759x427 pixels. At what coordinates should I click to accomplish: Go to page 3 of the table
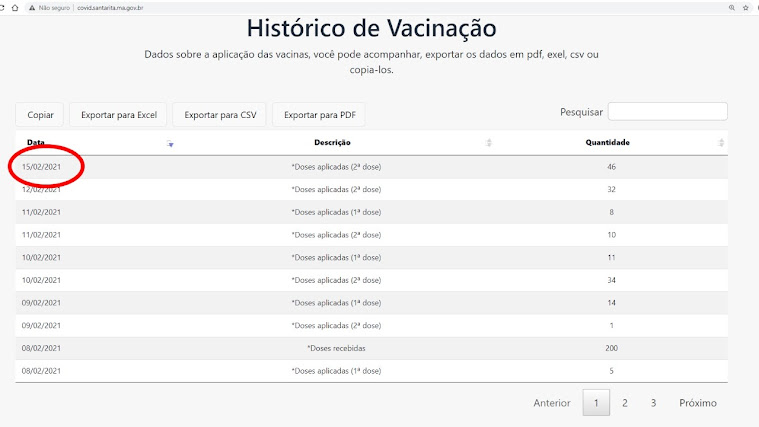pyautogui.click(x=653, y=403)
